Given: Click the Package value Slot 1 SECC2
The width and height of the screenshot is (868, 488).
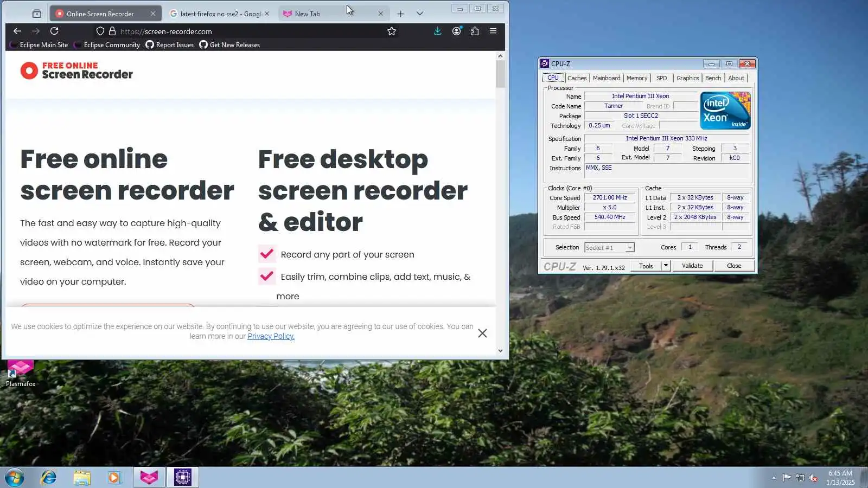Looking at the screenshot, I should 641,116.
